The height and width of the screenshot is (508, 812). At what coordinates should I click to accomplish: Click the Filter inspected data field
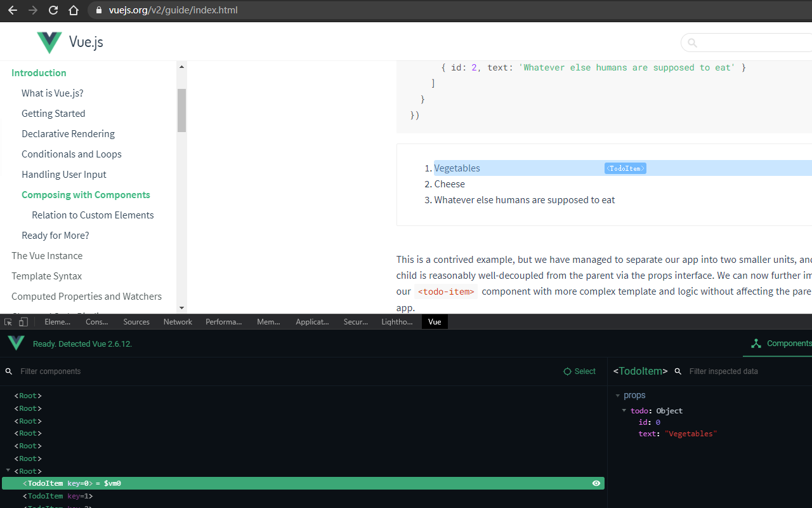730,371
